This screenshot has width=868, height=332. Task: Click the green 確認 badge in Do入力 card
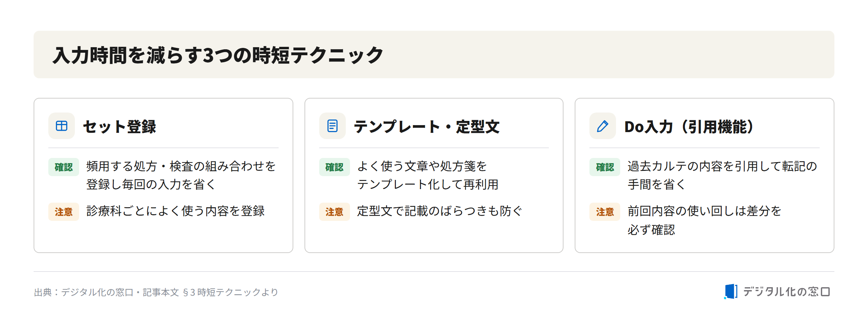(605, 167)
